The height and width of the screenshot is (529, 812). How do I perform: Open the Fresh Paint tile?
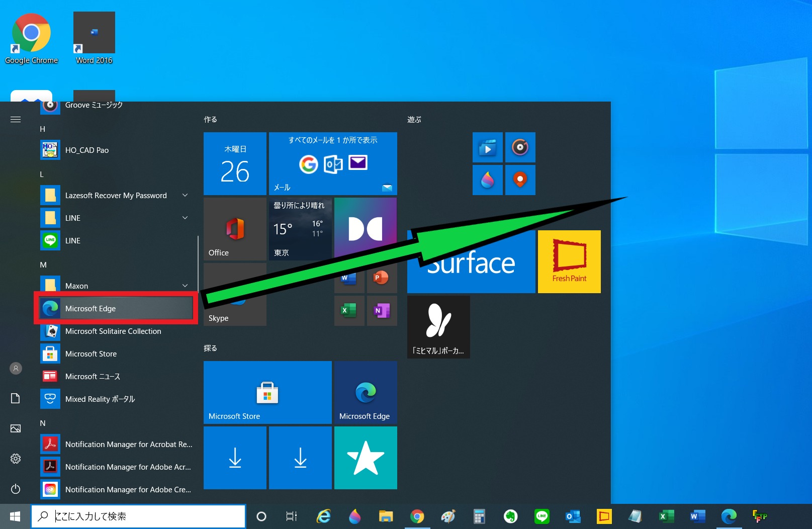pyautogui.click(x=569, y=261)
